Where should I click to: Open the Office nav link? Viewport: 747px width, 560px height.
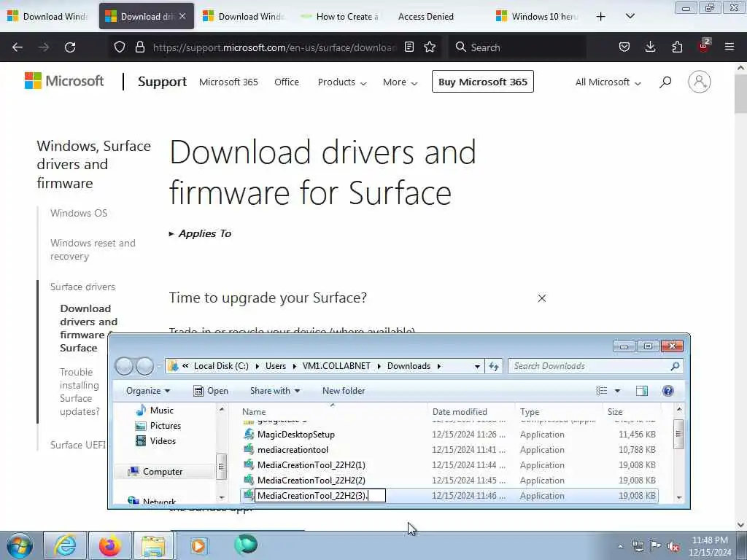pyautogui.click(x=286, y=82)
